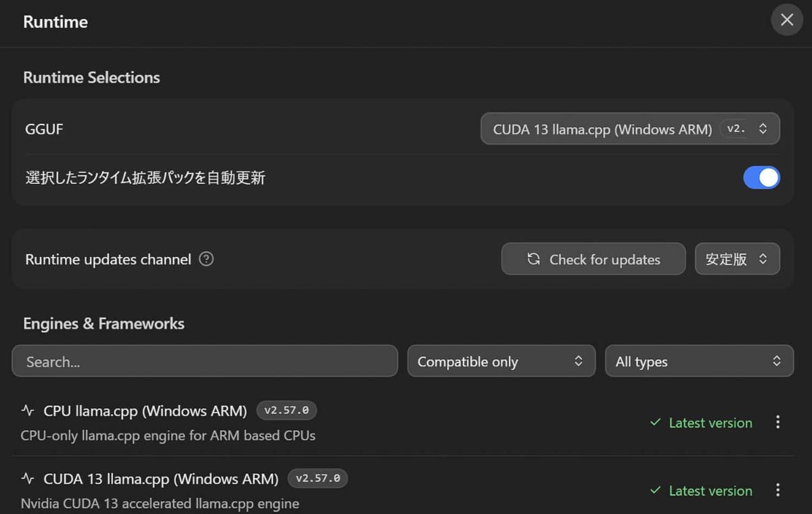This screenshot has height=514, width=812.
Task: Click Check for updates button
Action: [593, 259]
